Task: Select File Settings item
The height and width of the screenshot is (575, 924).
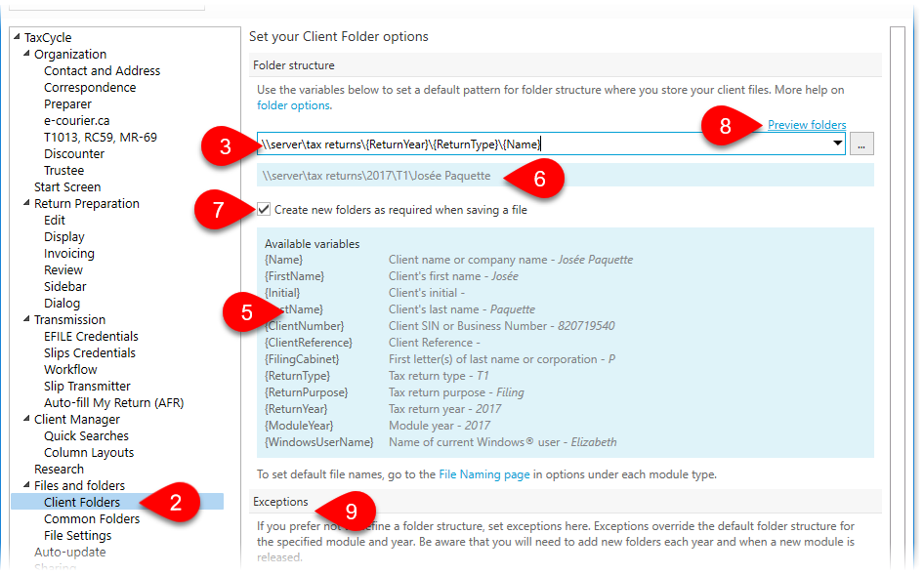Action: [x=78, y=536]
